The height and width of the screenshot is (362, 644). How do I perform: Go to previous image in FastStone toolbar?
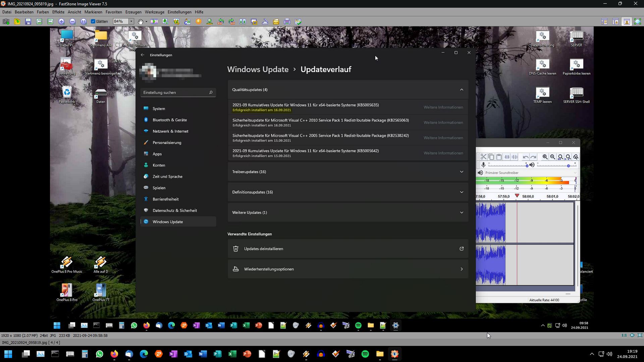pos(39,21)
